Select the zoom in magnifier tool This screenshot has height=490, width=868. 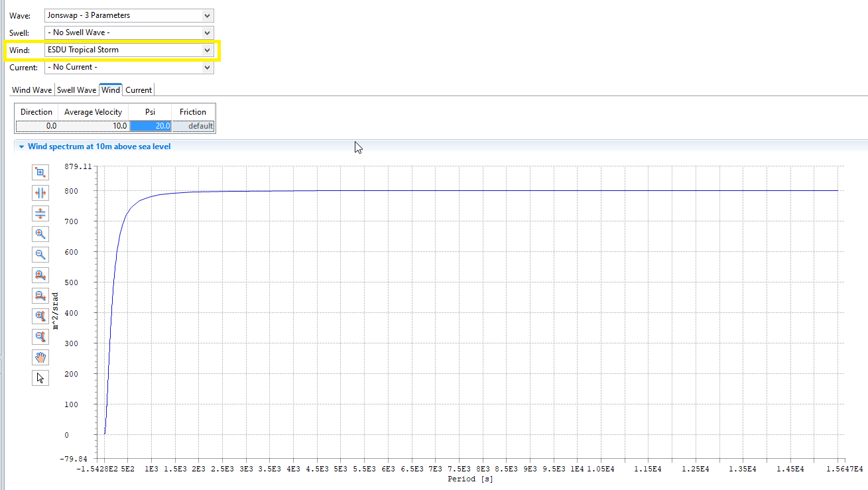(x=40, y=234)
